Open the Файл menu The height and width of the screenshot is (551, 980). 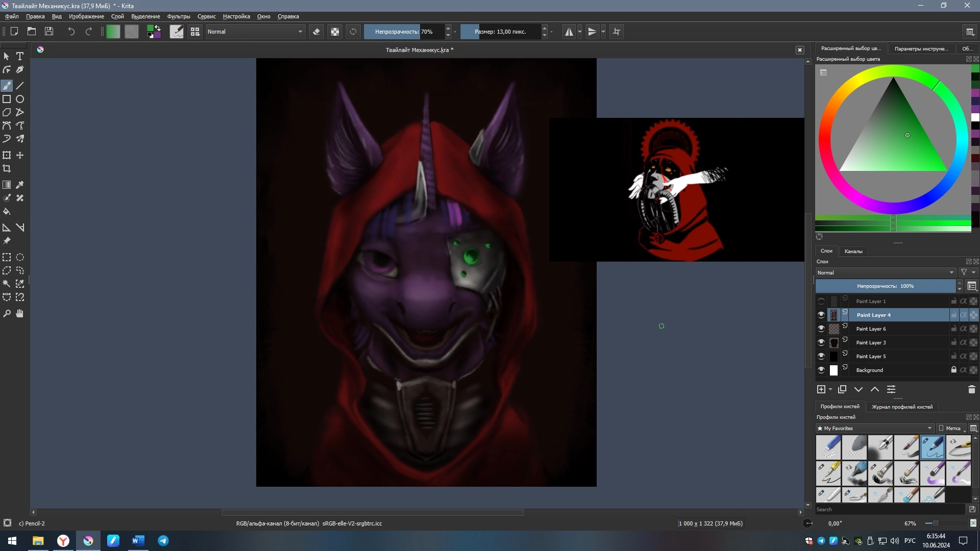pos(12,16)
